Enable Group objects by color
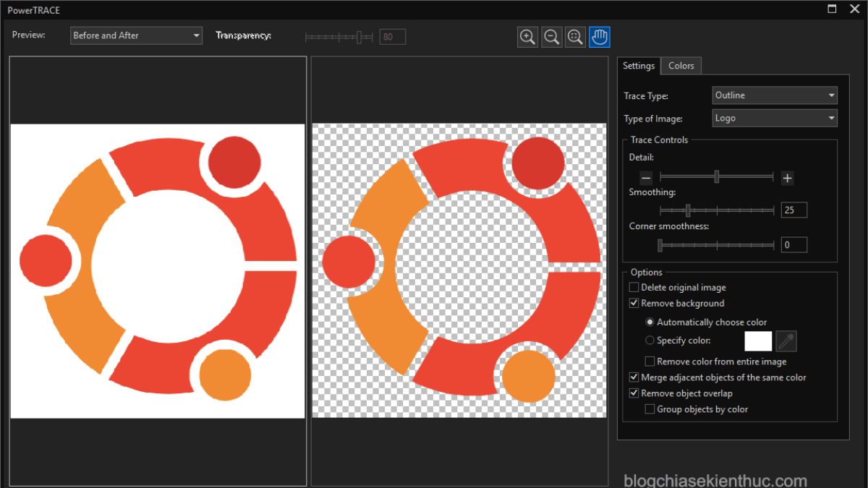The width and height of the screenshot is (868, 488). tap(650, 409)
